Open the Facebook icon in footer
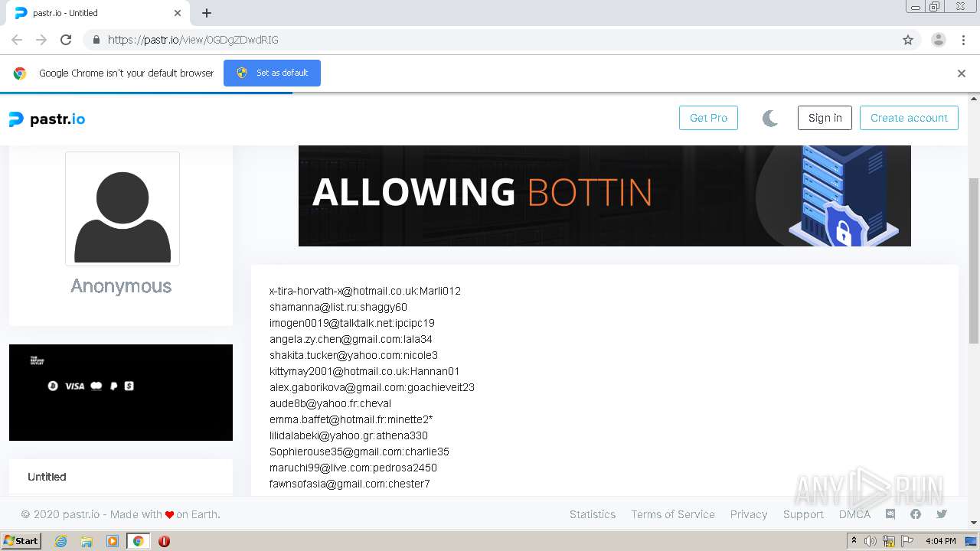The height and width of the screenshot is (551, 980). click(916, 514)
